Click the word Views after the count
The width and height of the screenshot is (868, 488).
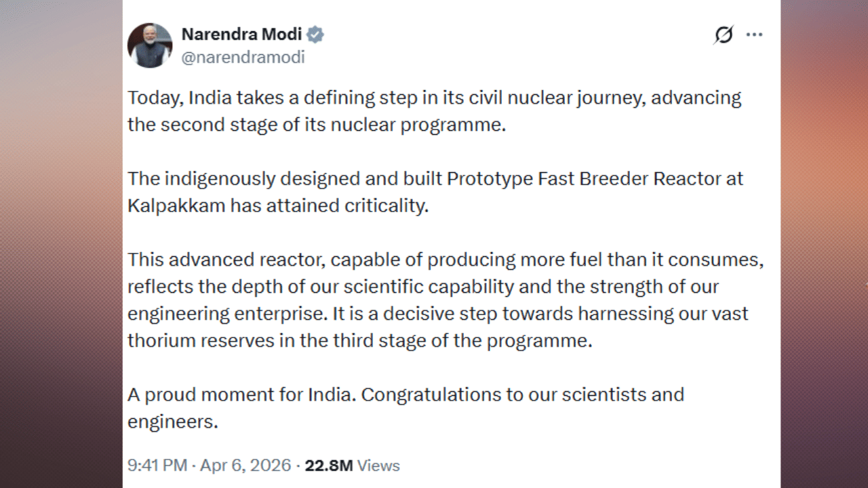click(x=378, y=466)
